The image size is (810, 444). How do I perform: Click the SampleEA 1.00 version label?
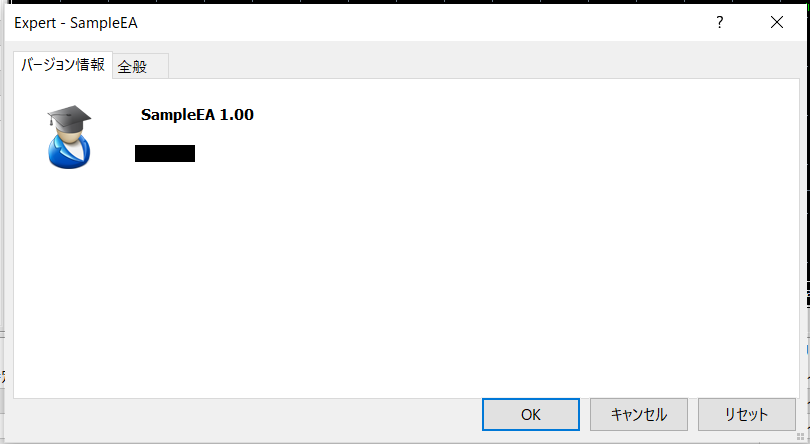[197, 114]
